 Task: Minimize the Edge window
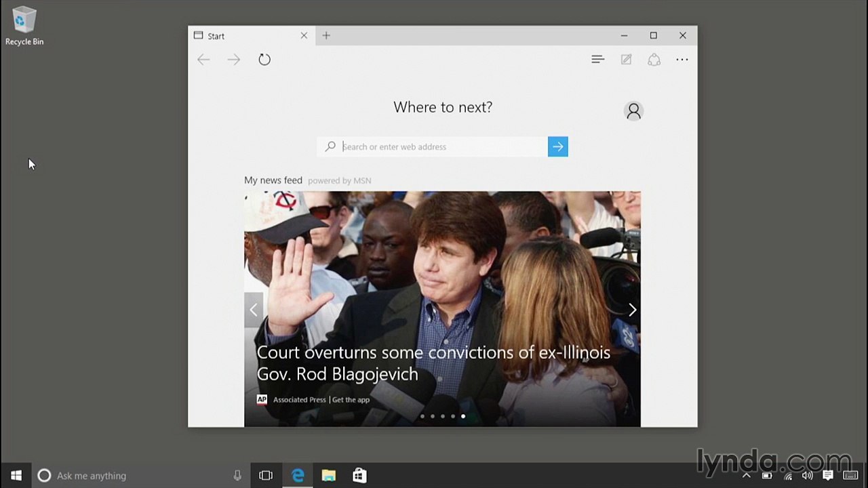pos(624,35)
